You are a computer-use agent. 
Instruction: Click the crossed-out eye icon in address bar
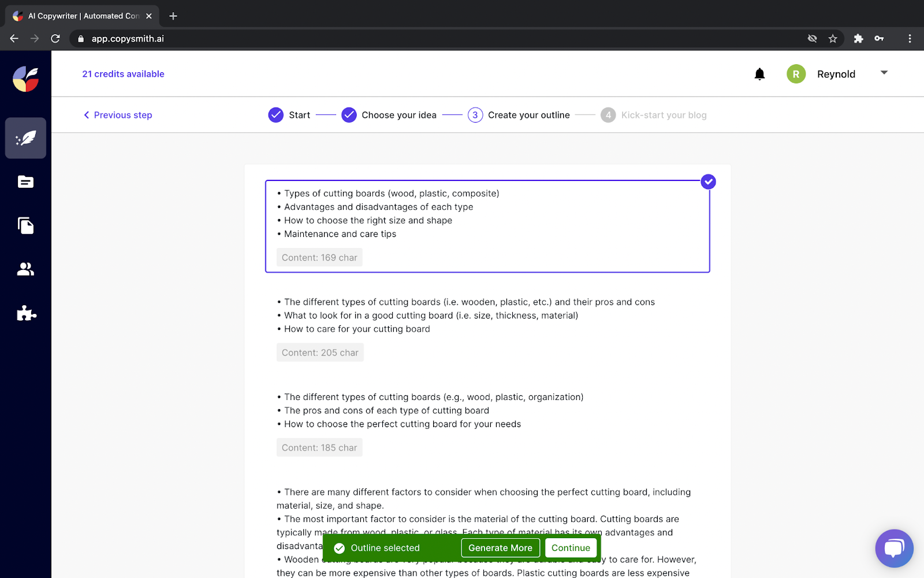pyautogui.click(x=812, y=39)
